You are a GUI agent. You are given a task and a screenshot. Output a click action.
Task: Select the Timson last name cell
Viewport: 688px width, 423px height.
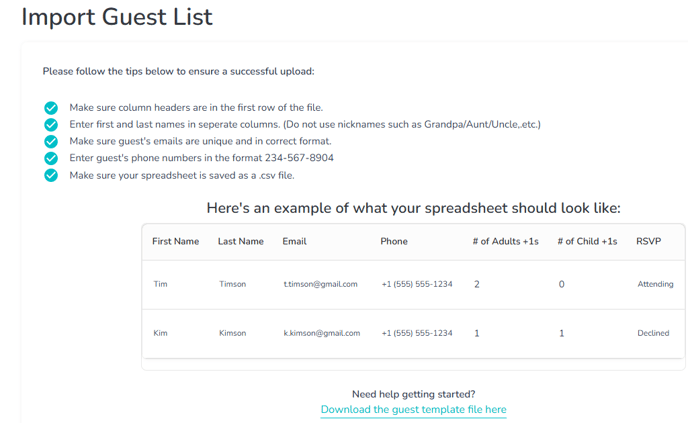(x=233, y=284)
